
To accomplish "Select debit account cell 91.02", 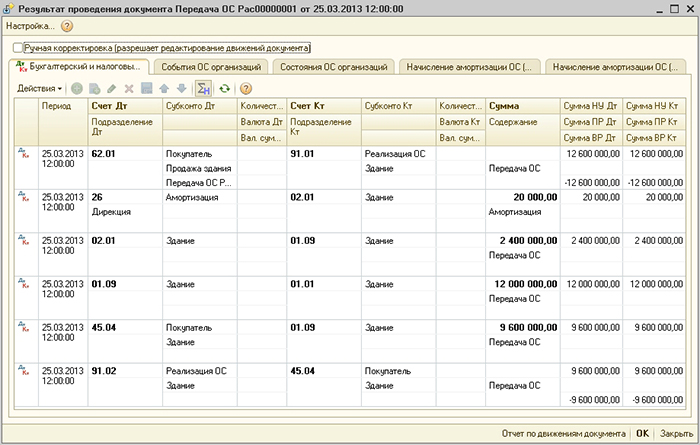I will (x=125, y=370).
